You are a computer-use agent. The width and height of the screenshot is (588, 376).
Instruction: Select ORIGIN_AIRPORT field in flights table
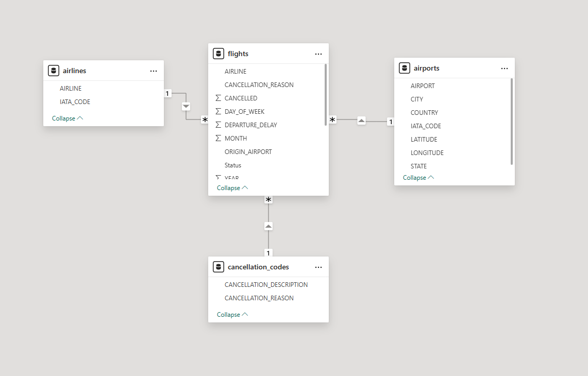pyautogui.click(x=248, y=152)
